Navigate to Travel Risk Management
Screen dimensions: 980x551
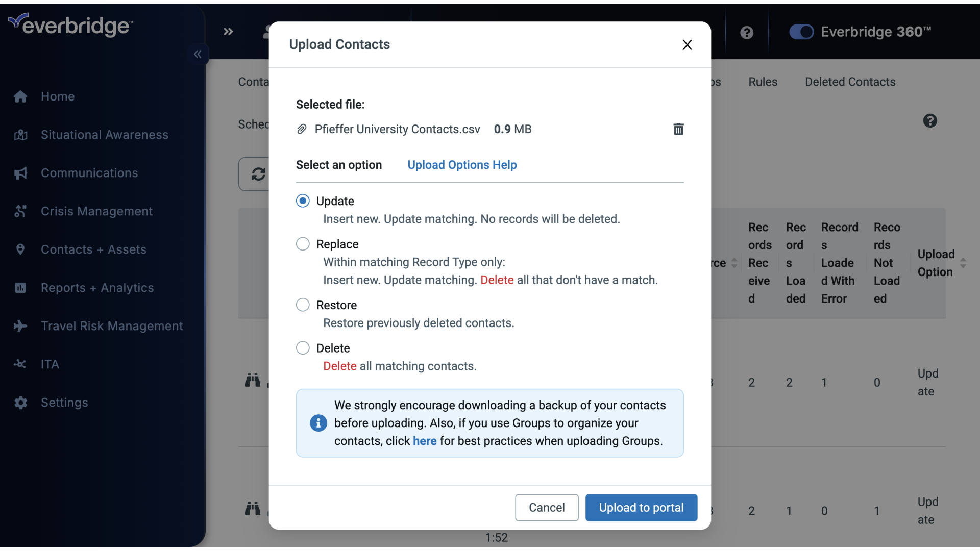pos(112,325)
